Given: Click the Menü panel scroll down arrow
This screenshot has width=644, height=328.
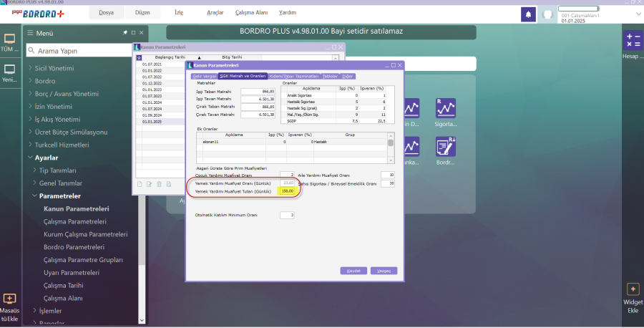Looking at the screenshot, I should 142,320.
